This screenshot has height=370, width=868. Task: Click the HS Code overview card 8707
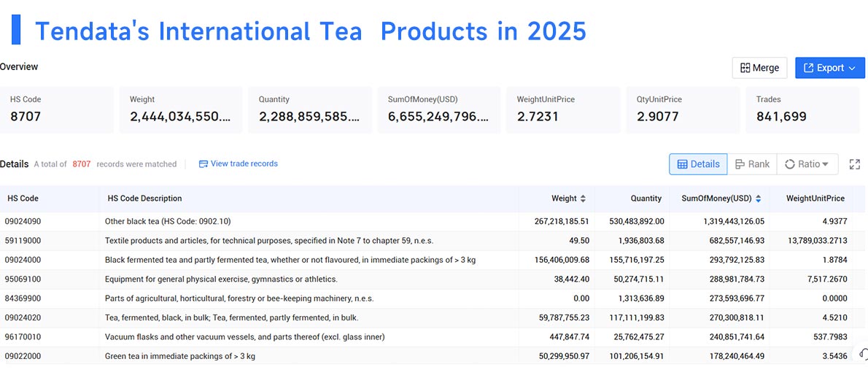click(57, 109)
